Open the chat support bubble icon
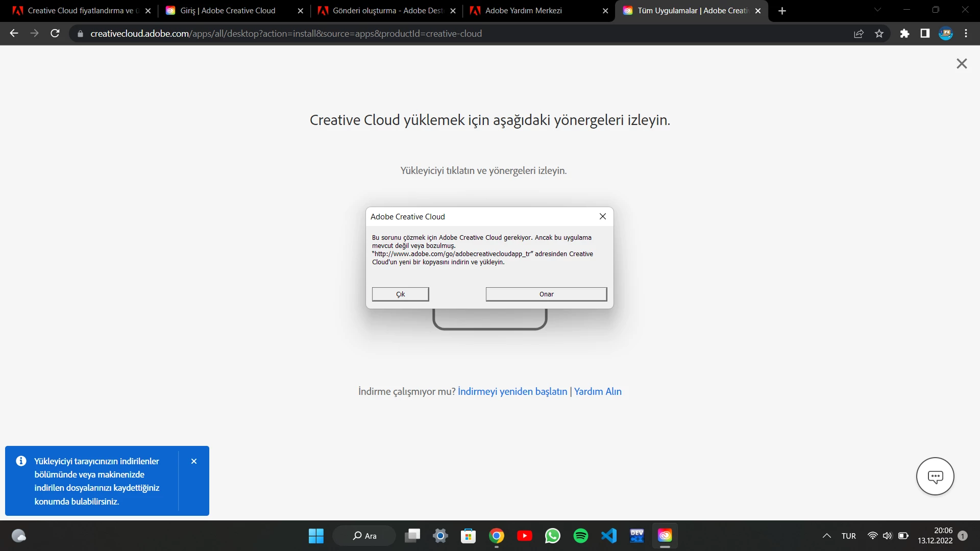This screenshot has width=980, height=551. [935, 477]
